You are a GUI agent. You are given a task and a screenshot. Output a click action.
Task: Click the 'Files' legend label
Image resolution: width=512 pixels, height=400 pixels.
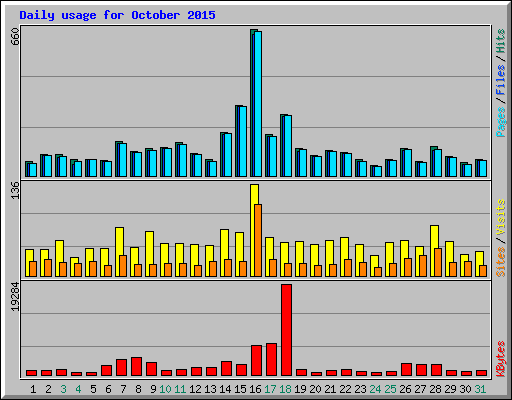point(501,79)
